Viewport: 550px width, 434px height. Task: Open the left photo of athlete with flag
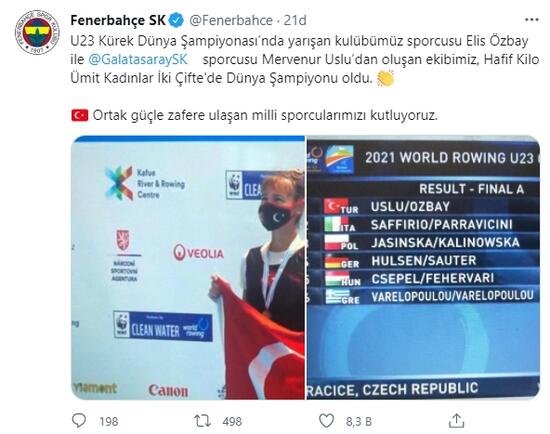click(x=188, y=267)
